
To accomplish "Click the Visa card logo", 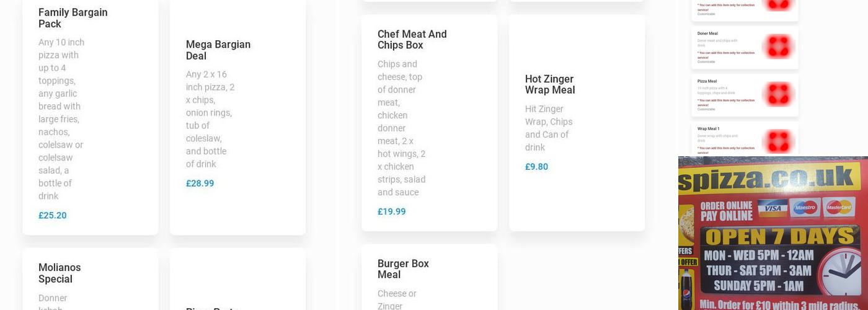I will tap(772, 208).
